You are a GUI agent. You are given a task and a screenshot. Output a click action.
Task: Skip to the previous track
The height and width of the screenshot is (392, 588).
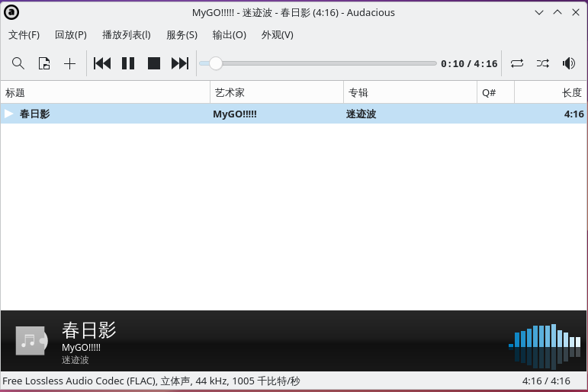[102, 63]
